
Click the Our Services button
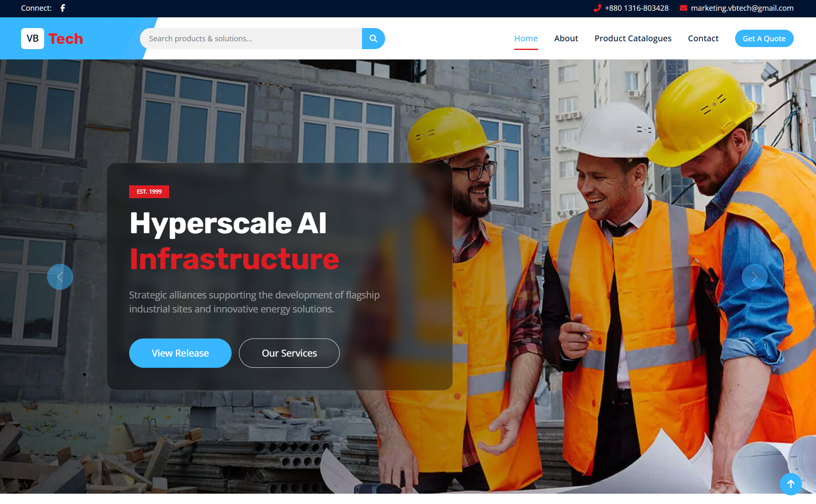pos(289,353)
